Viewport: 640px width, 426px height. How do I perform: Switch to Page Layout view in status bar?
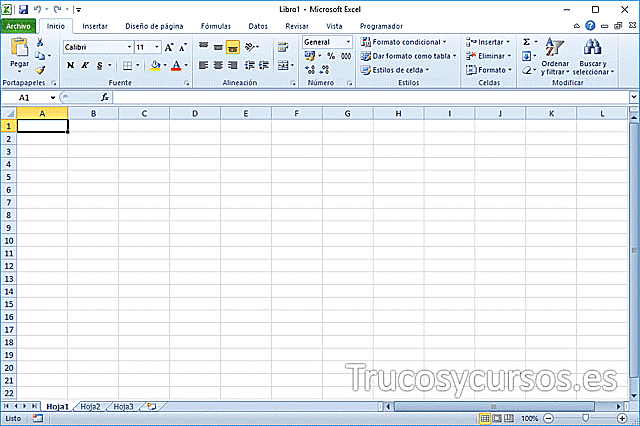tap(497, 418)
